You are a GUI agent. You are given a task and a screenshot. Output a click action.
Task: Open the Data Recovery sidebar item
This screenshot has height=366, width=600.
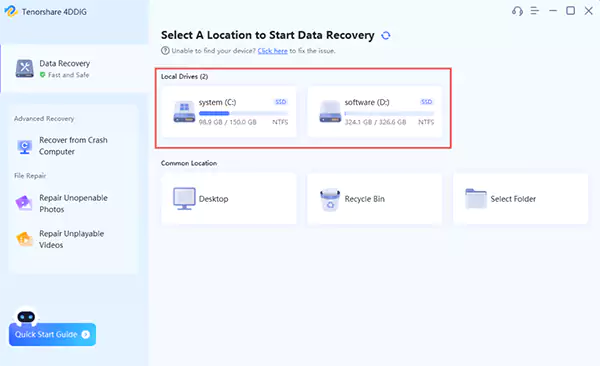75,69
